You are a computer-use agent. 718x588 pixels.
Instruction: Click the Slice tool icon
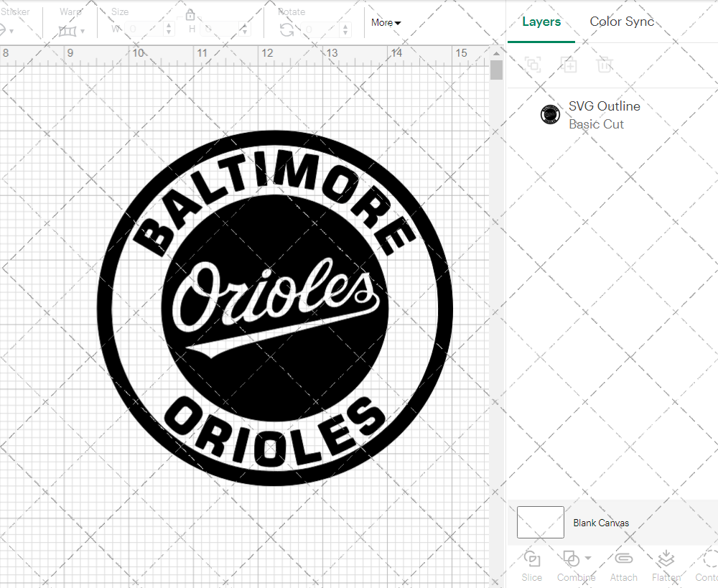pyautogui.click(x=532, y=559)
